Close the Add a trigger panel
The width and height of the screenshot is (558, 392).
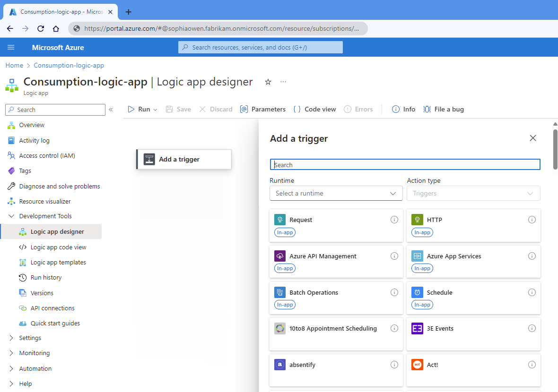533,138
